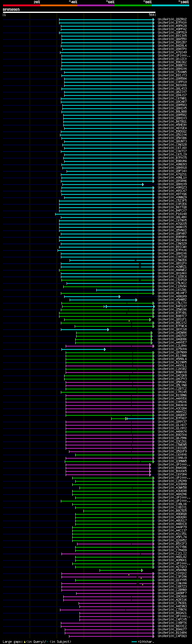This screenshot has height=644, width=192.
Task: Select the UniRef100_P16148 label
Action: coord(172,214)
